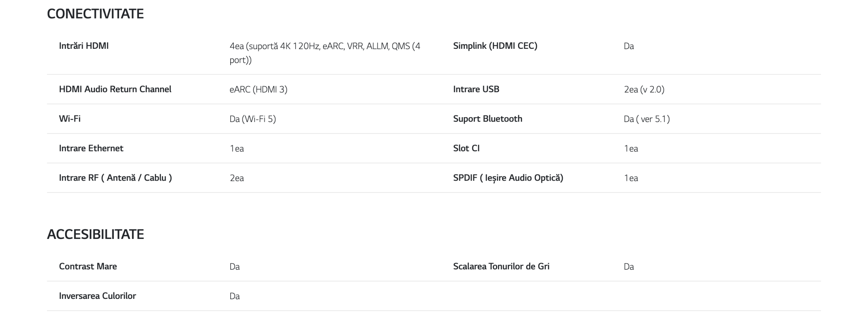Click the Scalarea Tonurilor de Gri label
Viewport: 868px width, 326px height.
point(501,266)
